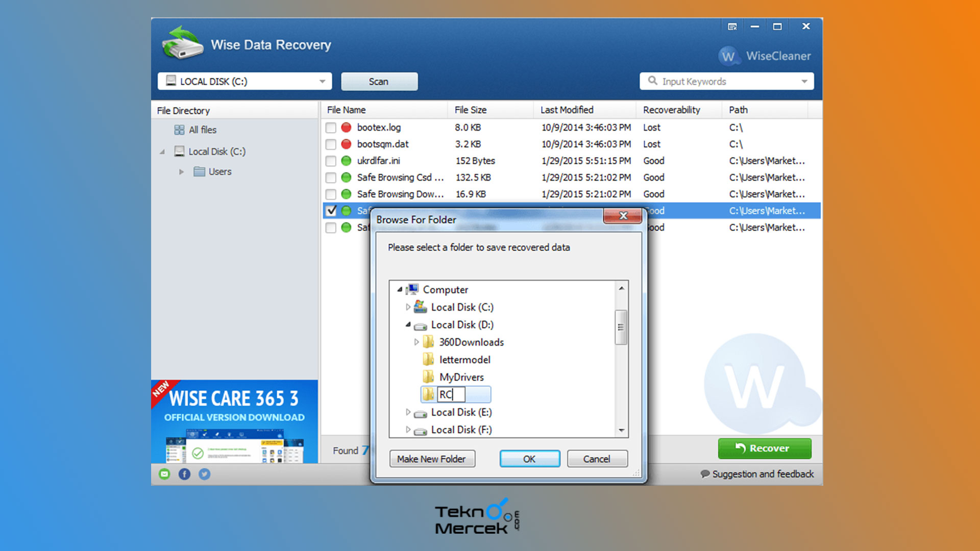This screenshot has width=980, height=551.
Task: Sort by Last Modified column
Action: (585, 110)
